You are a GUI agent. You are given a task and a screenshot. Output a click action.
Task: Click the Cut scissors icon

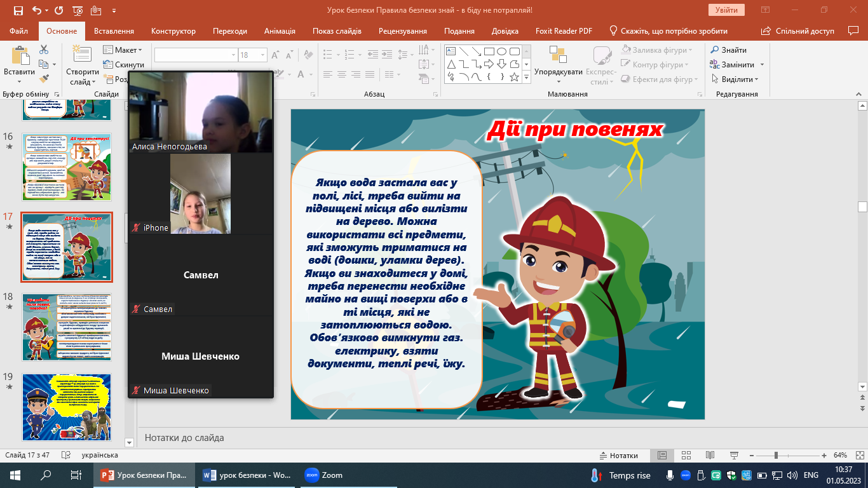pyautogui.click(x=44, y=50)
